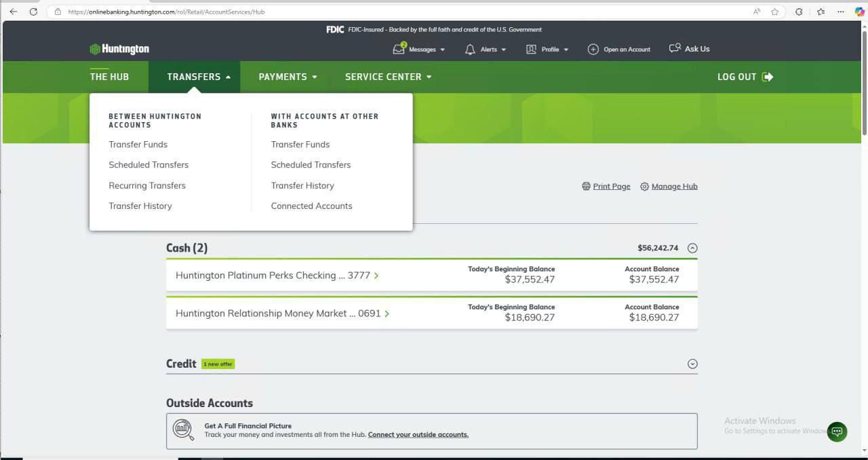Open Scheduled Transfers with other banks
This screenshot has height=460, width=868.
click(311, 165)
